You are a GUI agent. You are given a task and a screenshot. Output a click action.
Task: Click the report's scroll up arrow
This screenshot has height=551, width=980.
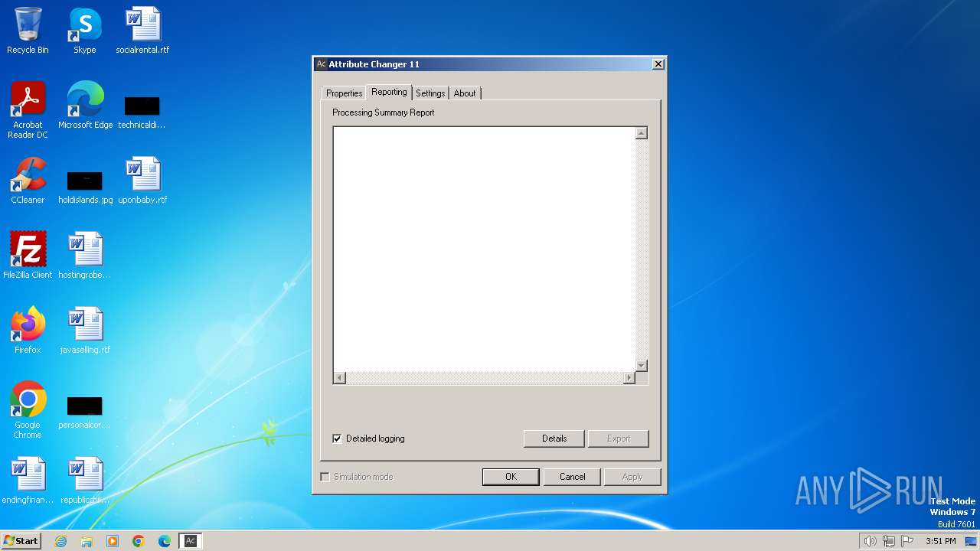pos(642,133)
